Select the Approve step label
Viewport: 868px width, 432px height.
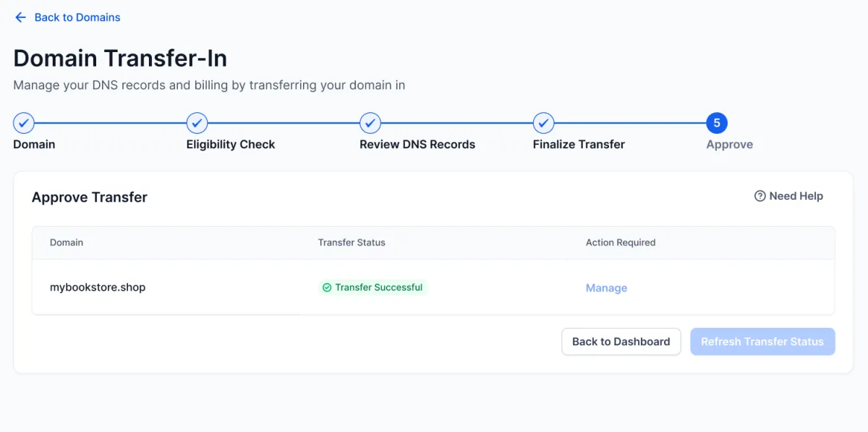pos(729,144)
